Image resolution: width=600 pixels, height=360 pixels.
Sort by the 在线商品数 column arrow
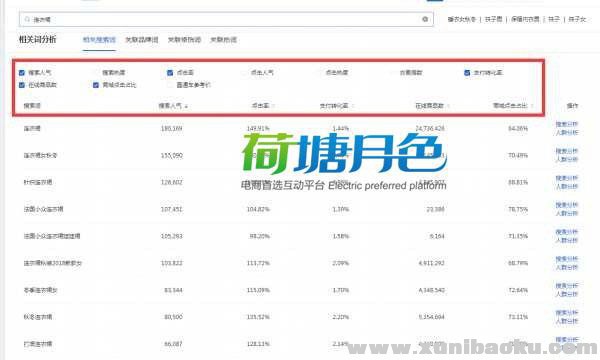(x=448, y=106)
